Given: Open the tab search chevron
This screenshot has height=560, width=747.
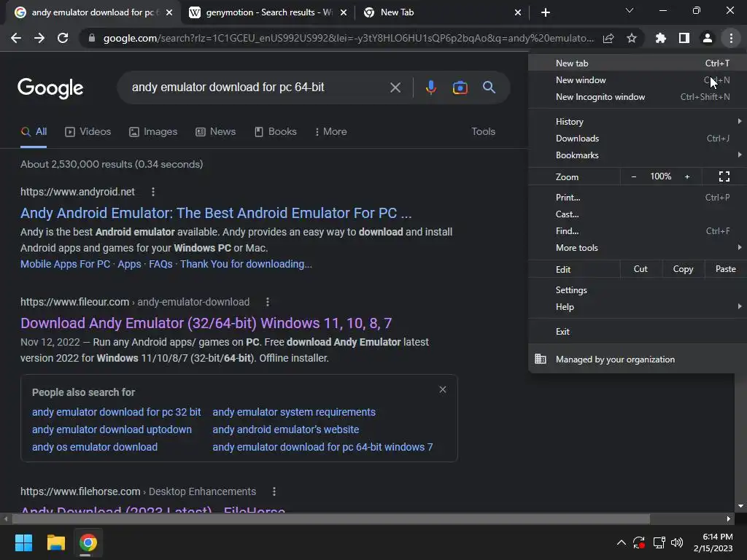Looking at the screenshot, I should click(x=630, y=10).
